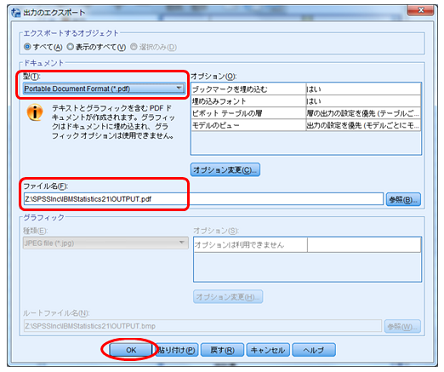The height and width of the screenshot is (372, 444).
Task: Click the ヘルプ button
Action: coord(314,350)
